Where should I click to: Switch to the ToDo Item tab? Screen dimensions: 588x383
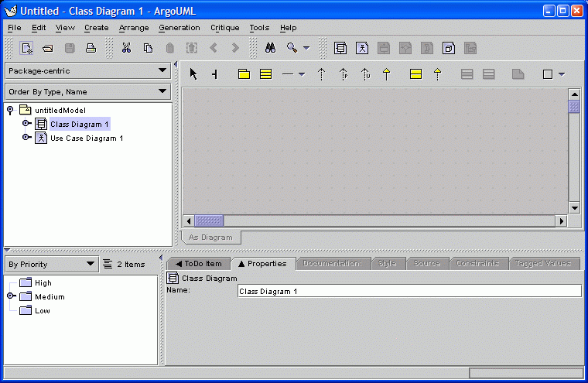(x=198, y=264)
